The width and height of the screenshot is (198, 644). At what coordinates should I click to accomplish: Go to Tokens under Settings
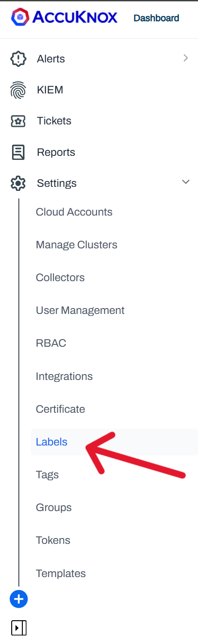(53, 540)
